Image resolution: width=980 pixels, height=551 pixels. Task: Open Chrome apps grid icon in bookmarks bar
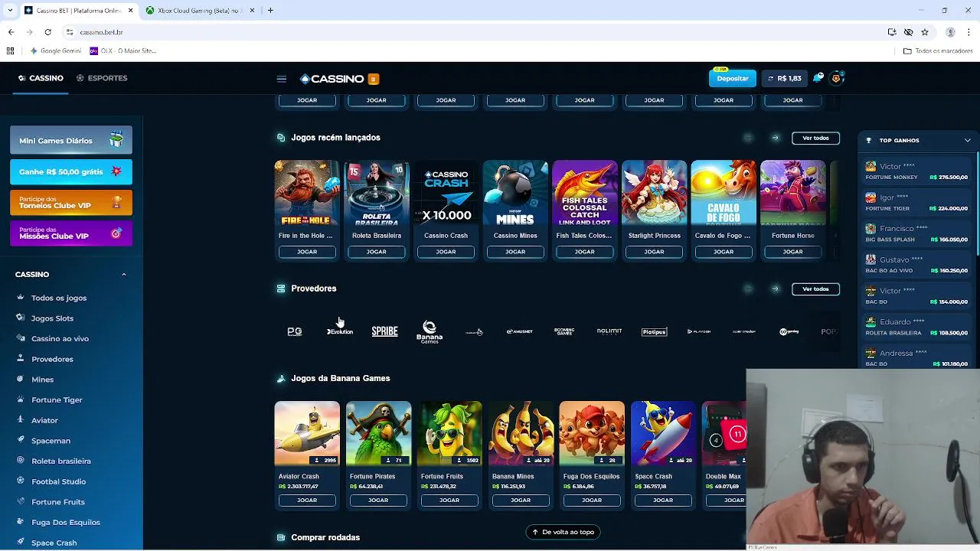10,51
